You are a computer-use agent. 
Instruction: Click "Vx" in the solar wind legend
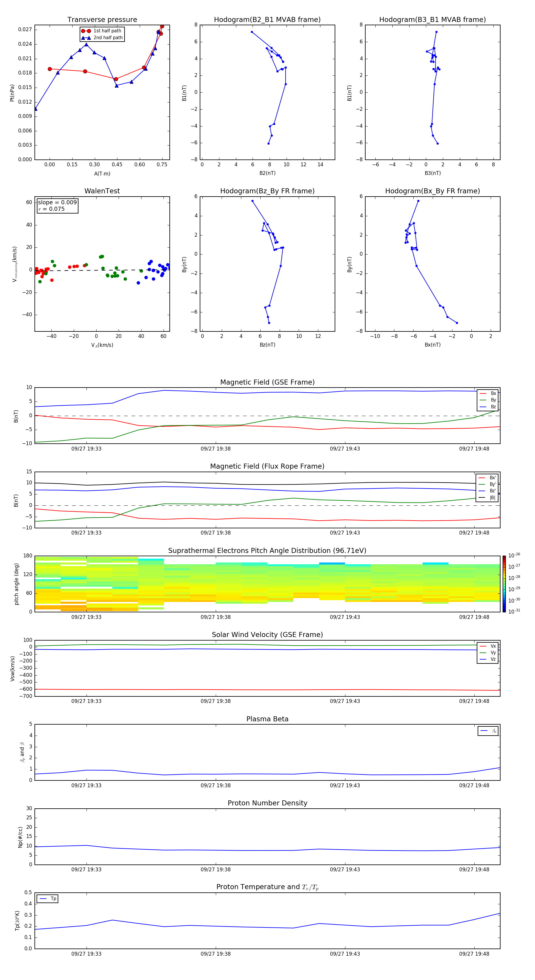coord(493,646)
